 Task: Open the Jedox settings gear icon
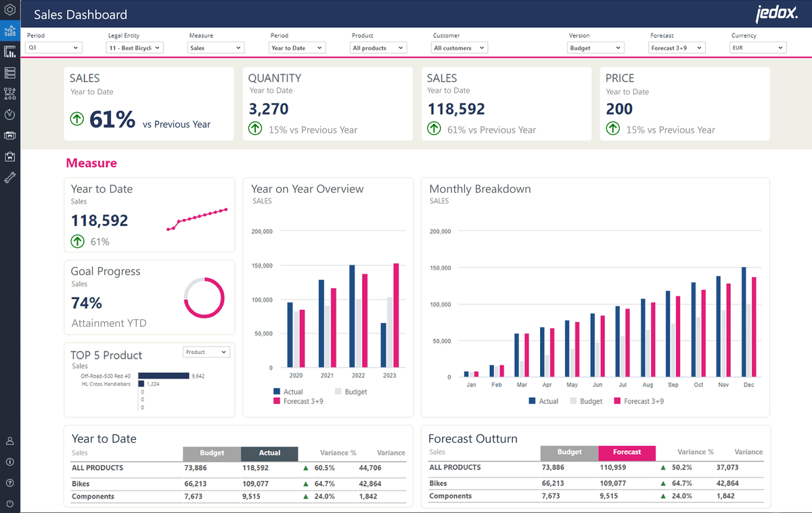[x=9, y=9]
